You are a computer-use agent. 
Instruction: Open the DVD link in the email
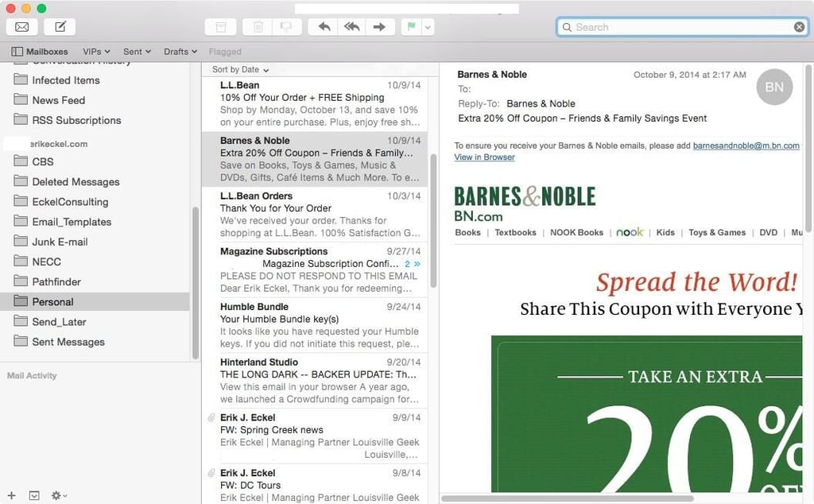tap(769, 233)
